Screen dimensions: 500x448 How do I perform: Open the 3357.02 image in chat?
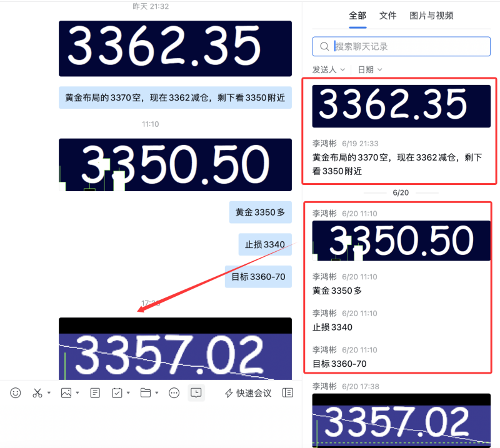[175, 349]
